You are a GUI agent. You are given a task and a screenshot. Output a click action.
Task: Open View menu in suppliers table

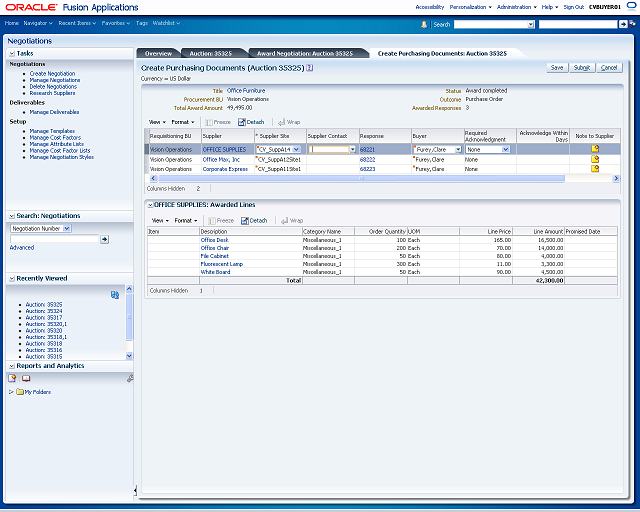[157, 122]
